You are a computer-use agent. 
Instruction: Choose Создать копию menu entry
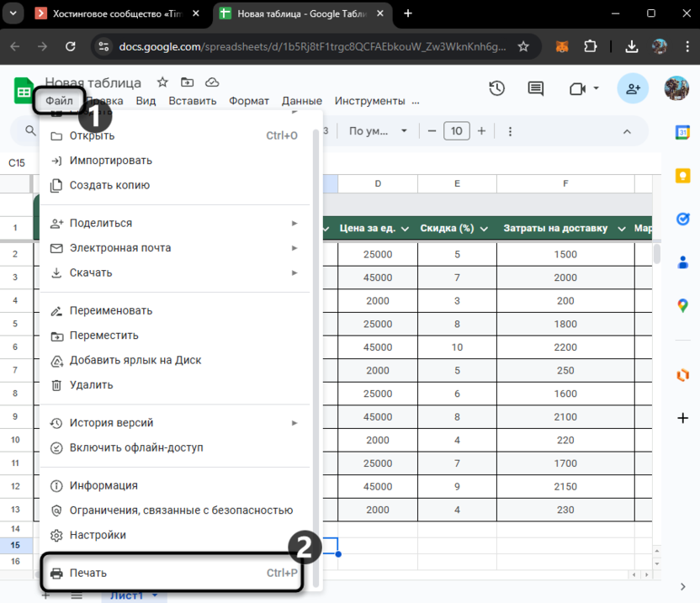(109, 185)
